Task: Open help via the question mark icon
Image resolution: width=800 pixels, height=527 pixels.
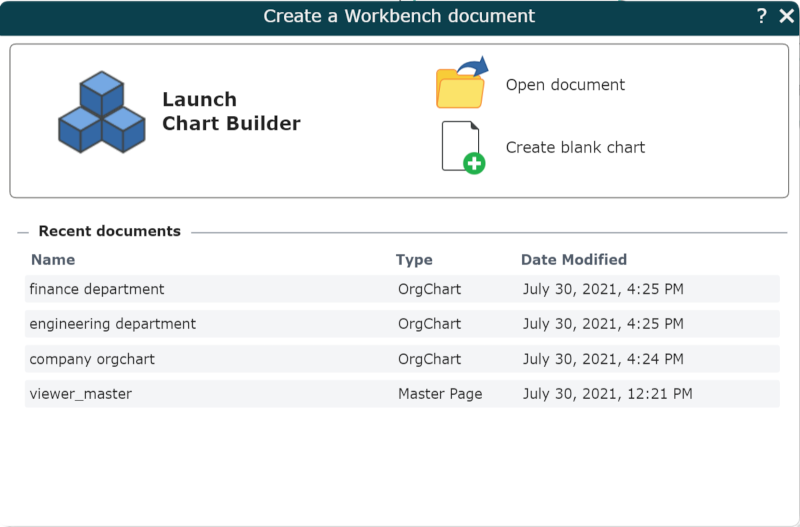Action: click(762, 16)
